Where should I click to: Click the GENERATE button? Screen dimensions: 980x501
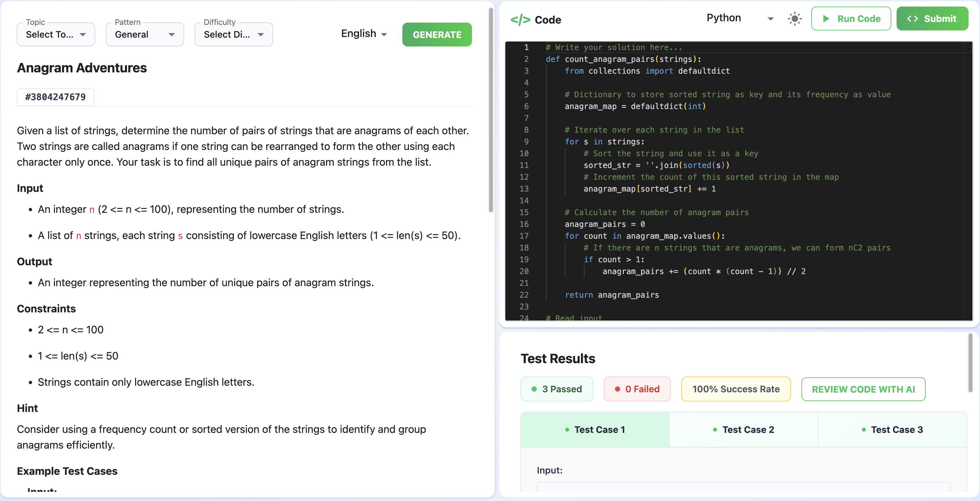[x=437, y=34]
